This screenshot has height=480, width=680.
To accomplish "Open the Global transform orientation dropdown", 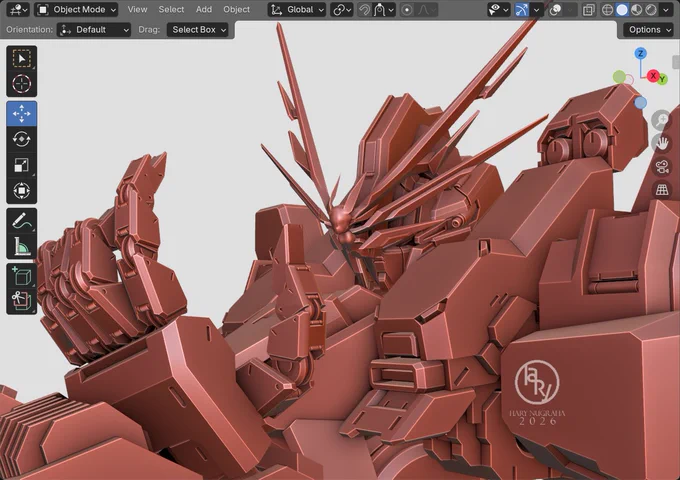I will click(x=297, y=10).
